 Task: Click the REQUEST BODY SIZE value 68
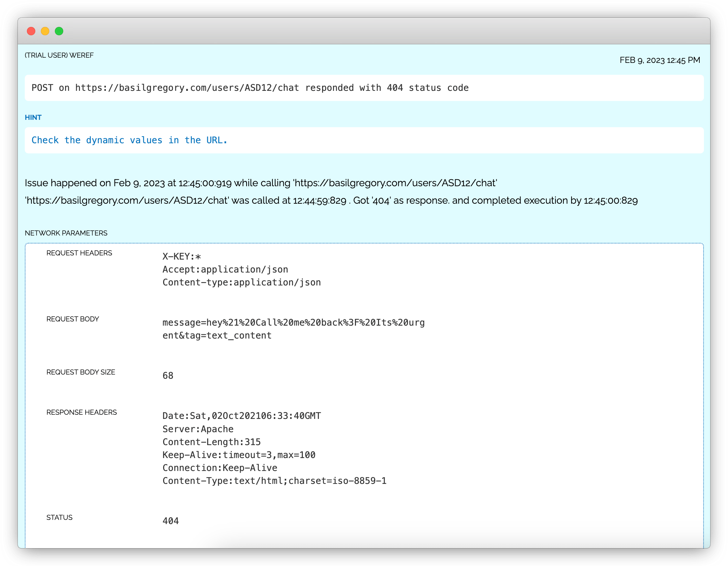click(x=167, y=376)
